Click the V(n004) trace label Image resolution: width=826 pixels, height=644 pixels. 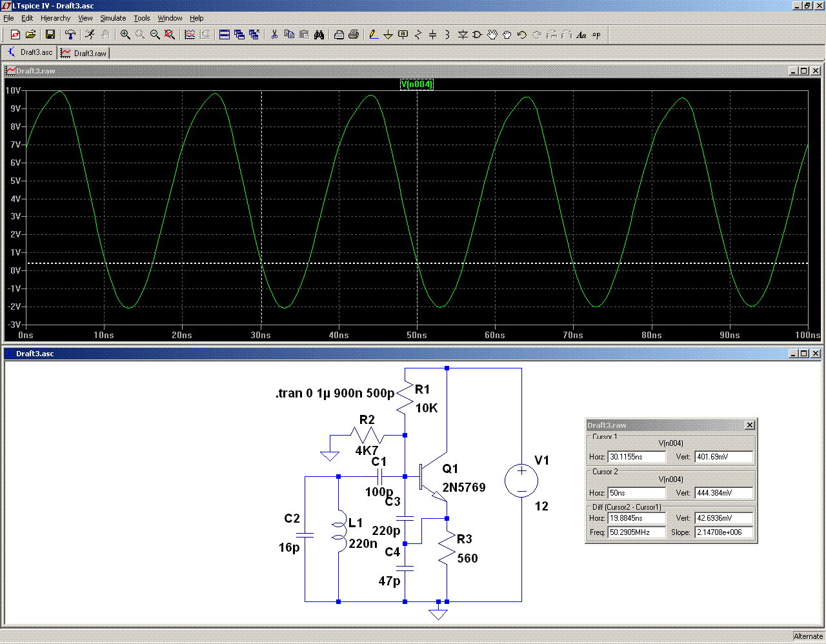[416, 85]
